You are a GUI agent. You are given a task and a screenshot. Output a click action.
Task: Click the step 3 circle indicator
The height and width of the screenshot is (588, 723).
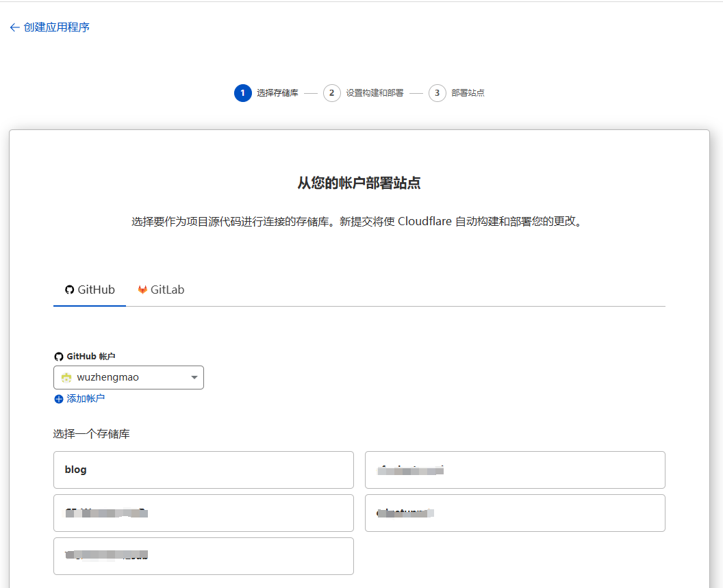coord(437,93)
